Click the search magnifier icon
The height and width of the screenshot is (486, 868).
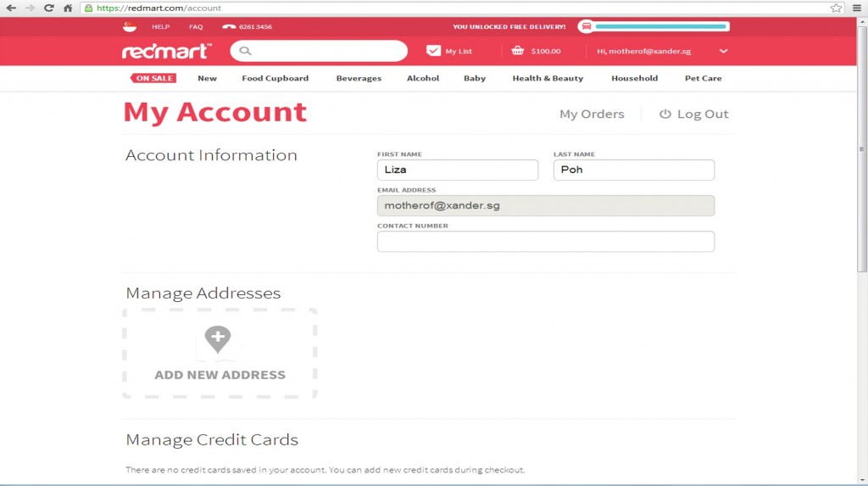pyautogui.click(x=245, y=51)
